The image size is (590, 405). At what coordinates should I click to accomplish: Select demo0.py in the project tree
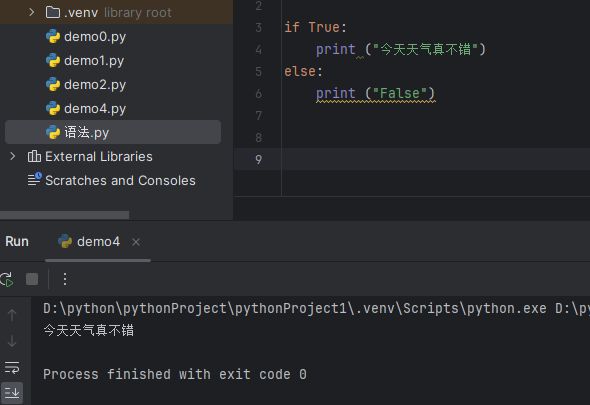[x=95, y=37]
